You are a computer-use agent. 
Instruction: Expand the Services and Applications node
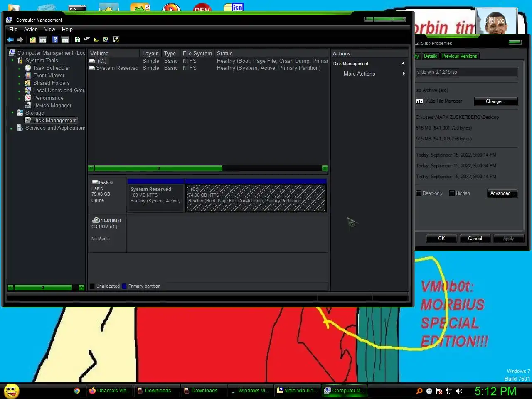tap(11, 128)
